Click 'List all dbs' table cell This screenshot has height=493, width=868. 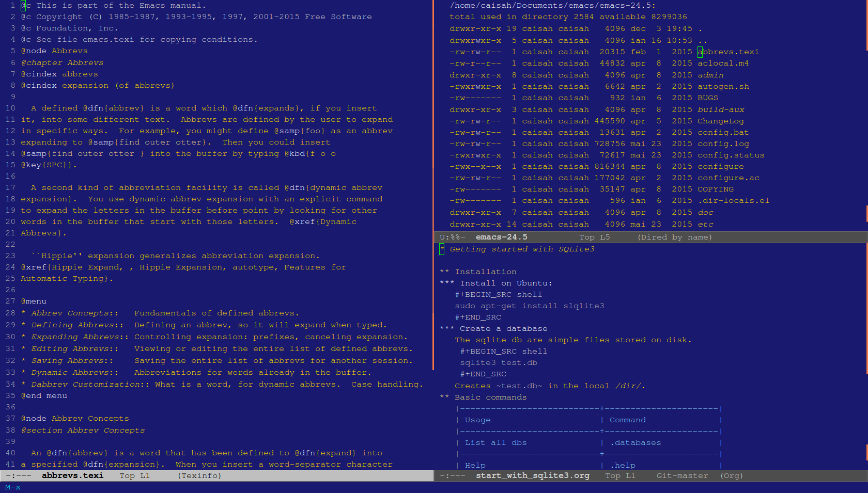pos(495,442)
